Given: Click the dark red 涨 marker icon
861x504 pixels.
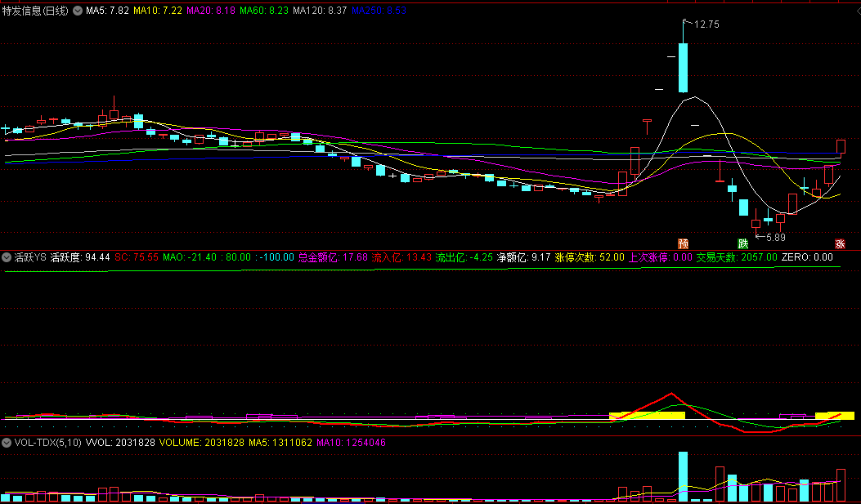Looking at the screenshot, I should (x=840, y=243).
